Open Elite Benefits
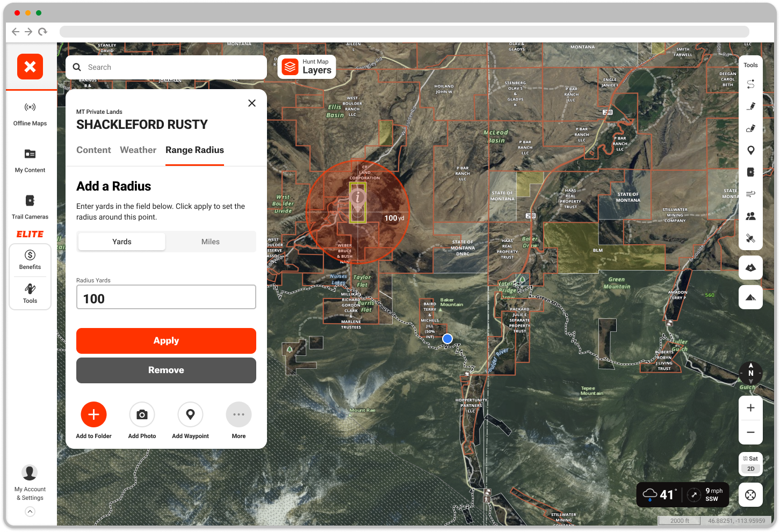 (x=30, y=260)
